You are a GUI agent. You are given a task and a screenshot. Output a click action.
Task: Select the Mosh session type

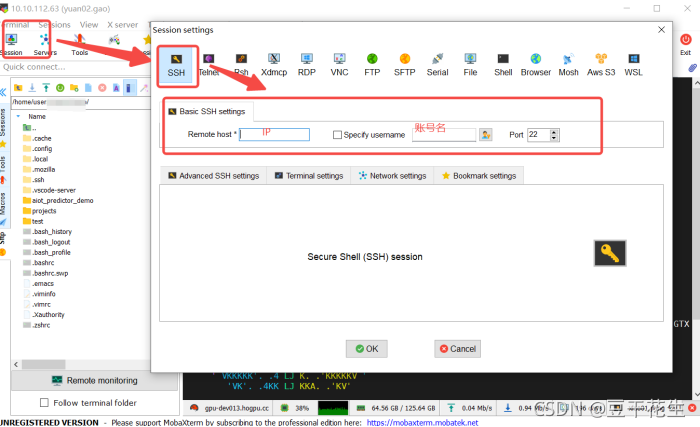568,65
